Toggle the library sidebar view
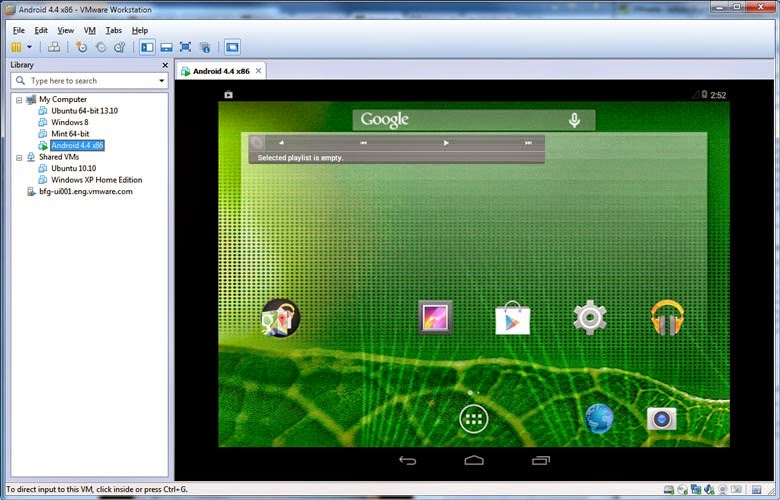The width and height of the screenshot is (780, 500). (x=147, y=47)
